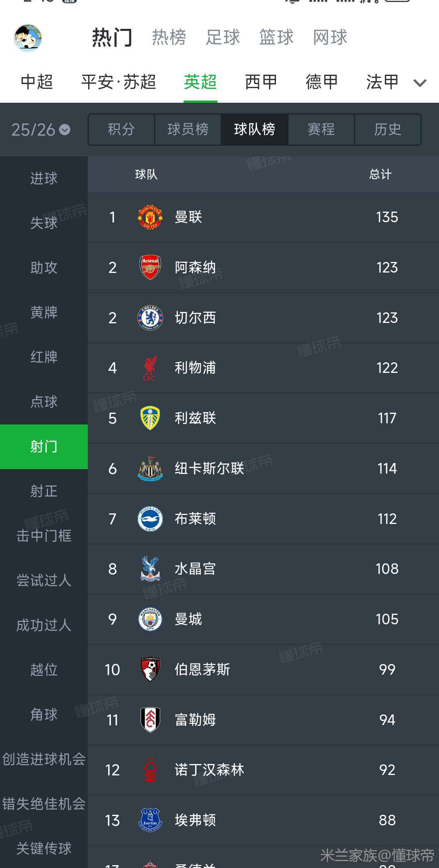This screenshot has width=439, height=868.
Task: Choose 射正 stat category
Action: [x=44, y=491]
